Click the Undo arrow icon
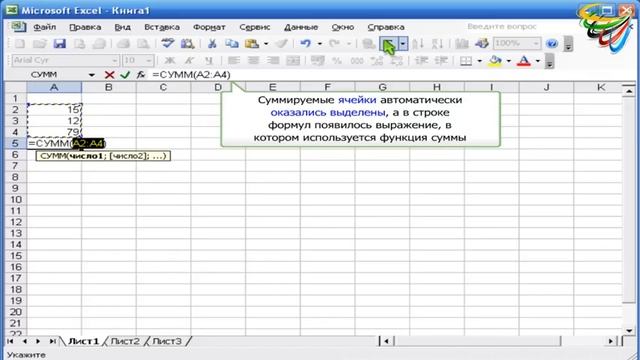The image size is (640, 360). [x=306, y=44]
